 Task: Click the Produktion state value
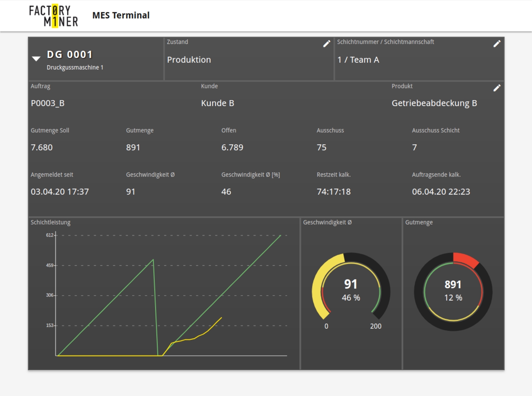tap(189, 60)
